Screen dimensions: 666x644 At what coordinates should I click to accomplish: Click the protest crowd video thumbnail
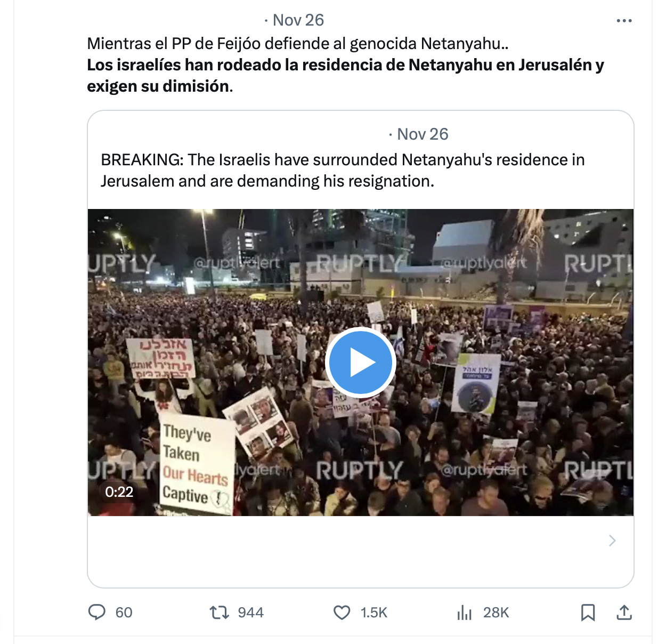(361, 363)
